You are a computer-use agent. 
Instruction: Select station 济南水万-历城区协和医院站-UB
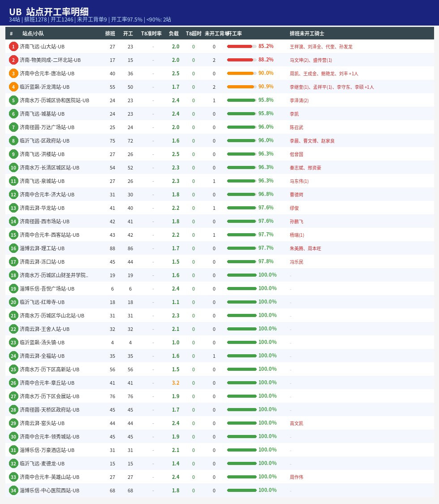click(x=54, y=100)
